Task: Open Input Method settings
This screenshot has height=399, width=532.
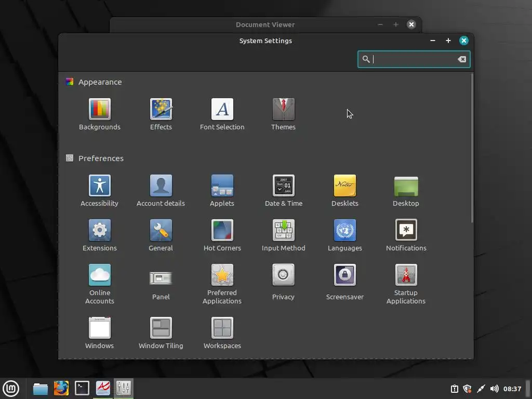Action: click(283, 235)
